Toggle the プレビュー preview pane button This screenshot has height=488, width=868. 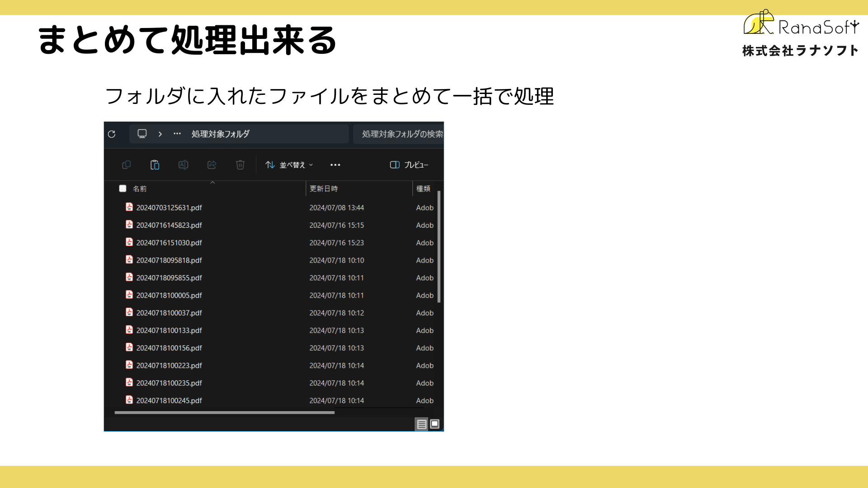(x=409, y=165)
